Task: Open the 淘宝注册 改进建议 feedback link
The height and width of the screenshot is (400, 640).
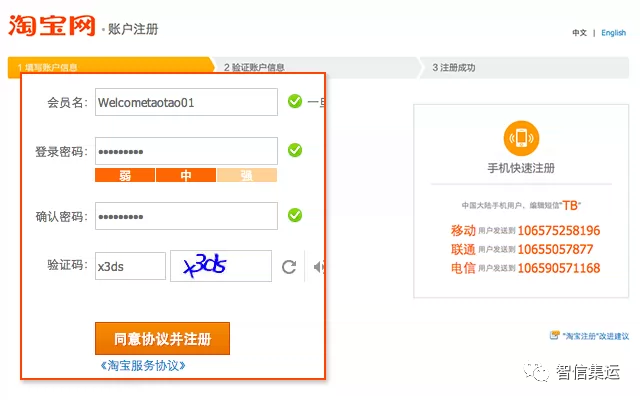Action: [x=596, y=336]
